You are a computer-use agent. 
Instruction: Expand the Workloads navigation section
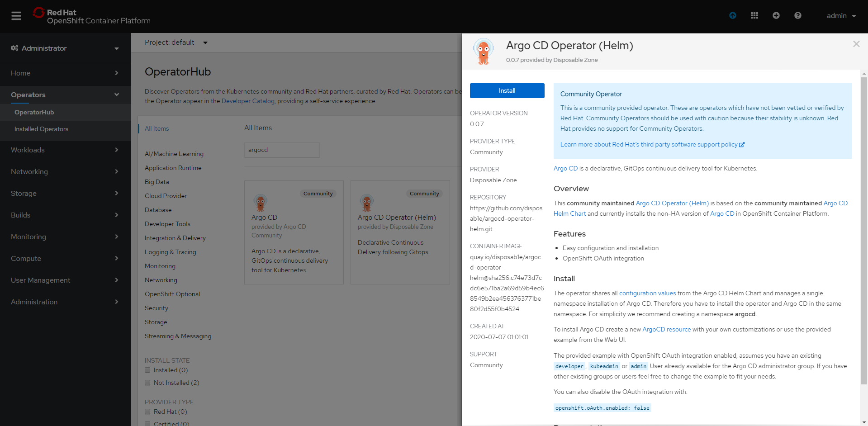click(x=66, y=150)
